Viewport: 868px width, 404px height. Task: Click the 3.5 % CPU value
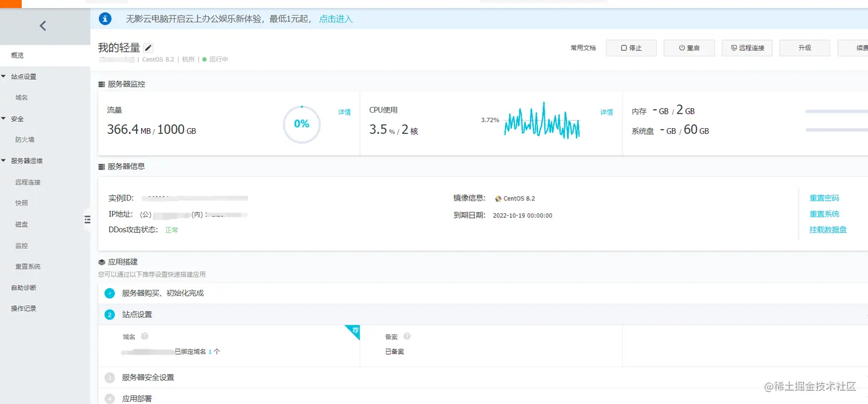coord(382,130)
